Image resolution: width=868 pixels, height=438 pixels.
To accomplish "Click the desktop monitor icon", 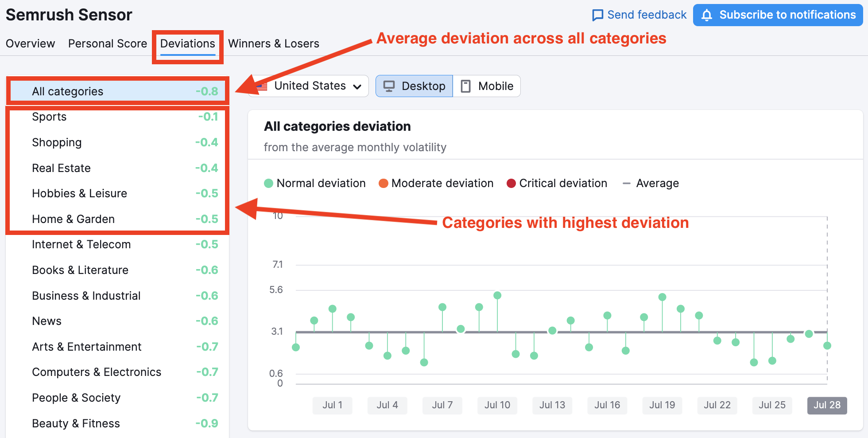I will (x=389, y=86).
